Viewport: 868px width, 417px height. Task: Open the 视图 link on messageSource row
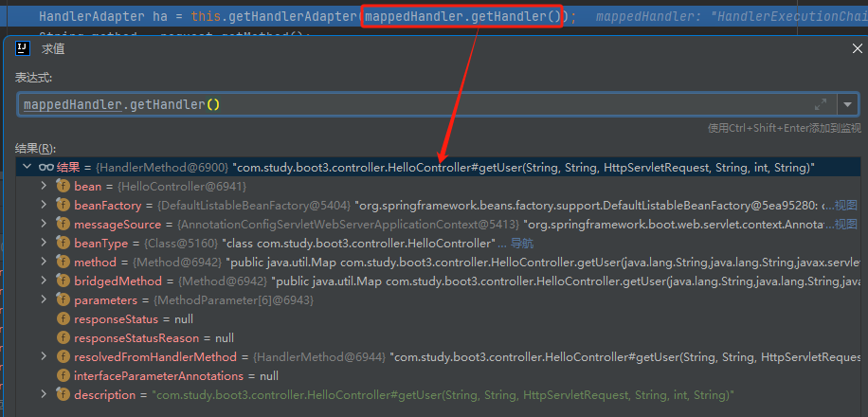point(846,225)
